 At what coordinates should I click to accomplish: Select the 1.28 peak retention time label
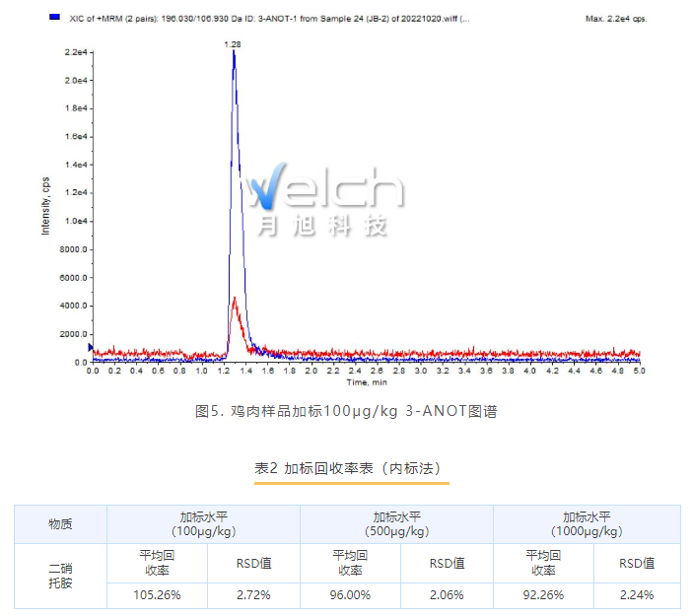coord(233,44)
